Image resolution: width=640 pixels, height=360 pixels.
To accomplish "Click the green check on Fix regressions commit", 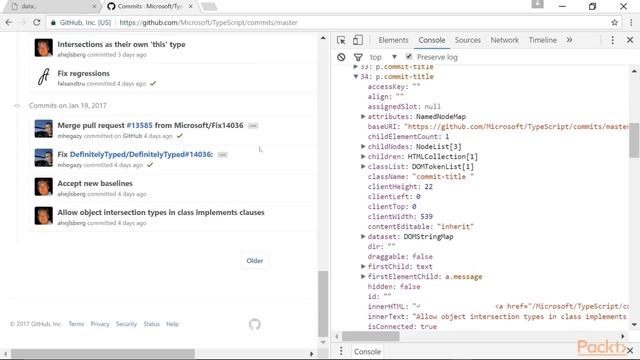I will 153,84.
